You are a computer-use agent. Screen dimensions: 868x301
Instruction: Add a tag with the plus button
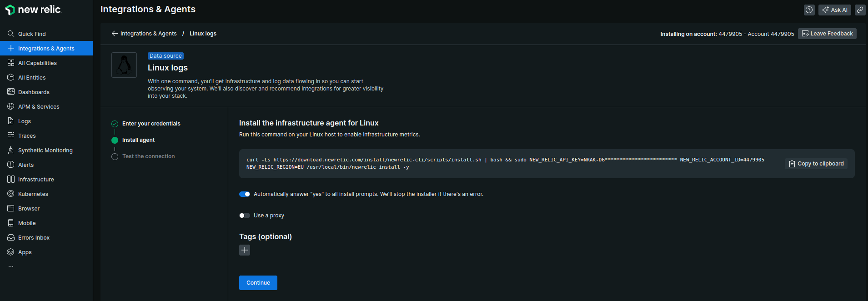245,250
